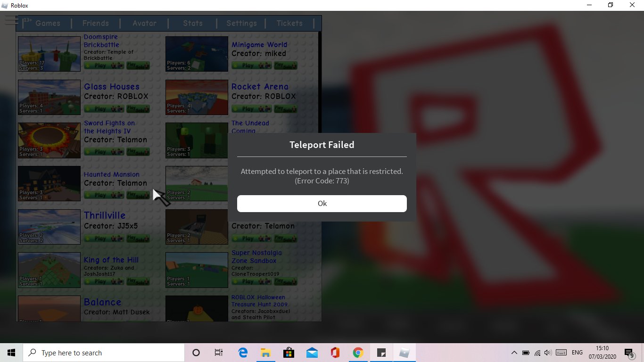
Task: Click Play for Minigame World
Action: (252, 66)
